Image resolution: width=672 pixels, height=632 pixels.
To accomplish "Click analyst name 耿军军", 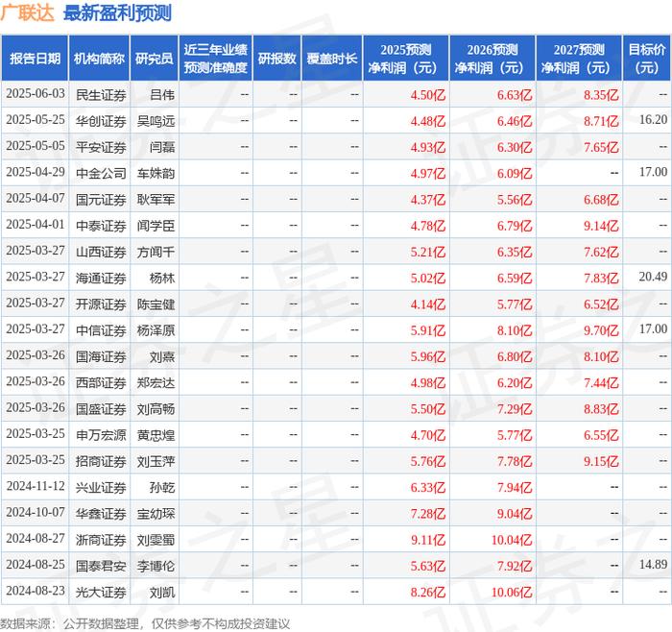I will point(156,200).
